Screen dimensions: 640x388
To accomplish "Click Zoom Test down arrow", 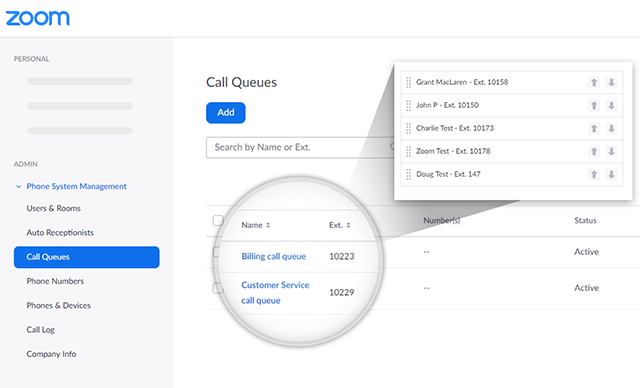I will coord(611,151).
